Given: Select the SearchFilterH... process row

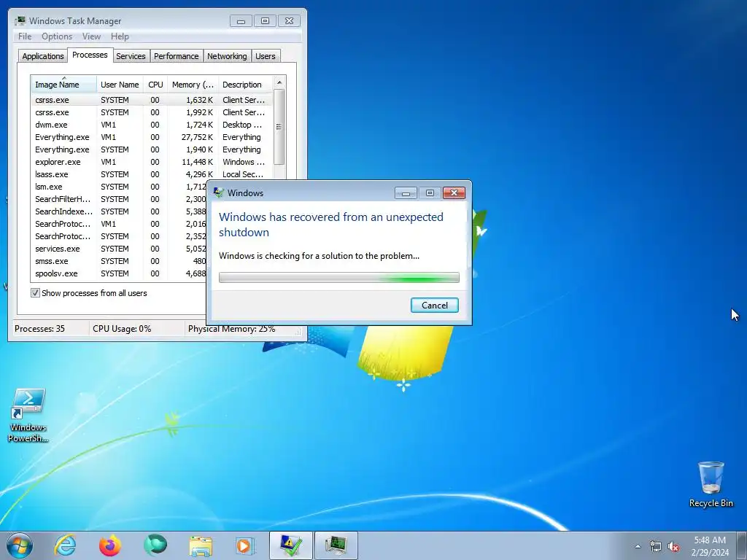Looking at the screenshot, I should [x=119, y=199].
